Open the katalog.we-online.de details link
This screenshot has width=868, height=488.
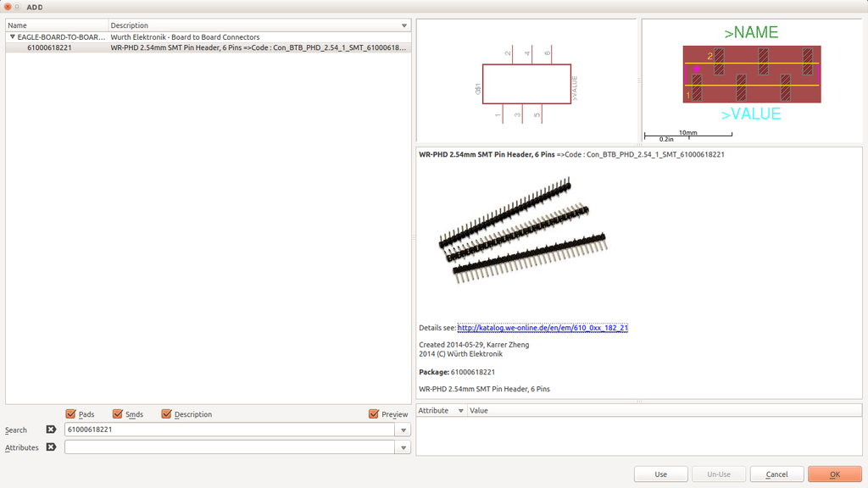click(542, 328)
